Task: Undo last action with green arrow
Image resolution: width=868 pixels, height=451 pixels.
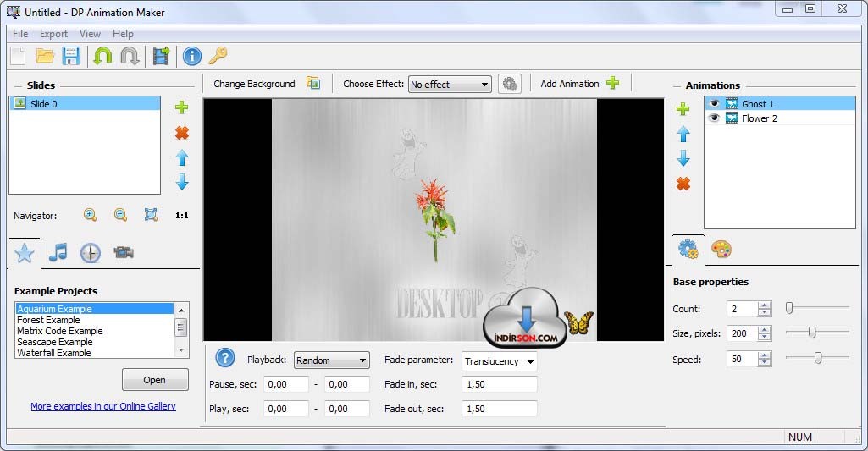Action: [x=102, y=56]
